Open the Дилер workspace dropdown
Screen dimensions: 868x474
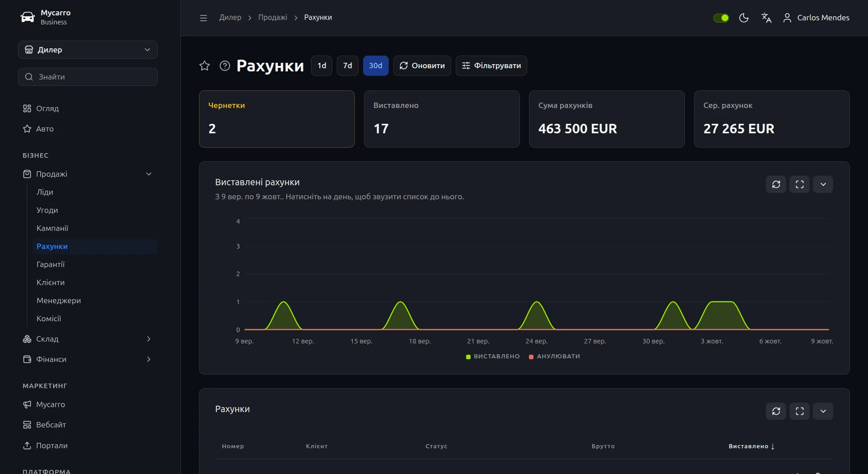coord(88,50)
